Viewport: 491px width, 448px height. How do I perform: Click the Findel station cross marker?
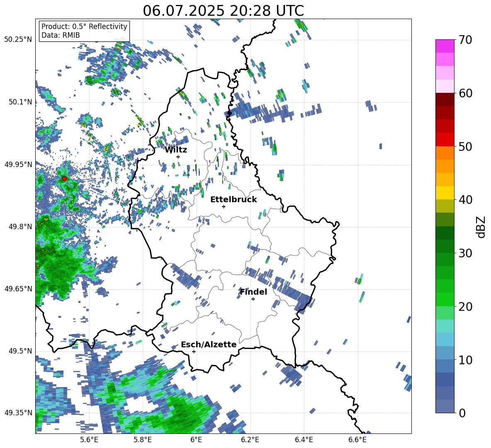(x=253, y=299)
